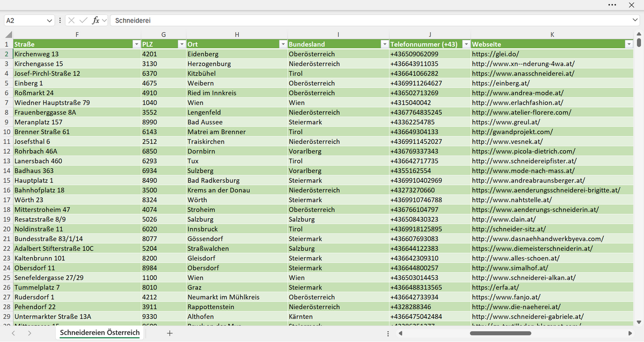
Task: Expand the Name Box dropdown chevron
Action: pyautogui.click(x=50, y=20)
